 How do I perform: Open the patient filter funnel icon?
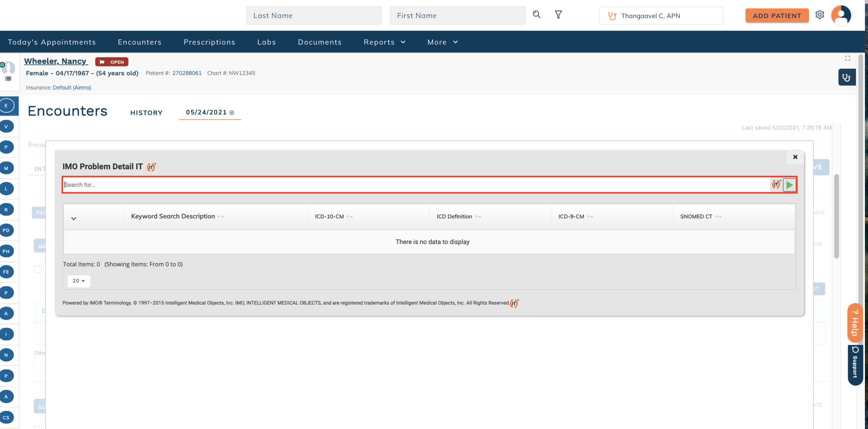point(558,15)
